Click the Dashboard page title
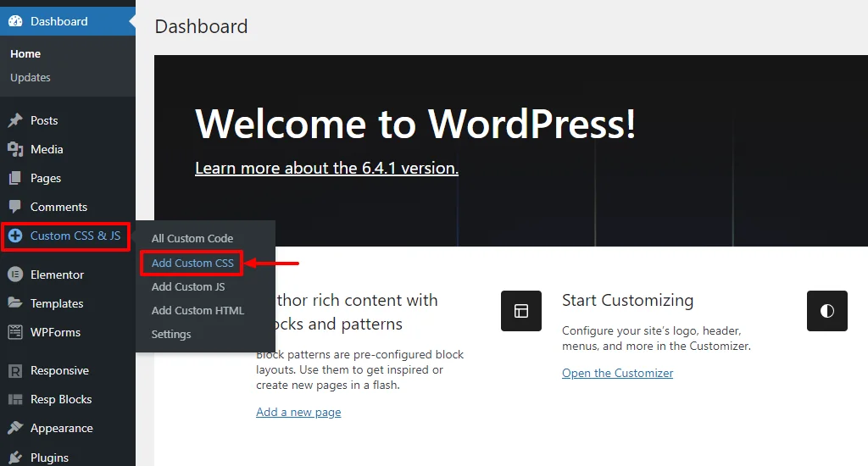 [x=201, y=26]
